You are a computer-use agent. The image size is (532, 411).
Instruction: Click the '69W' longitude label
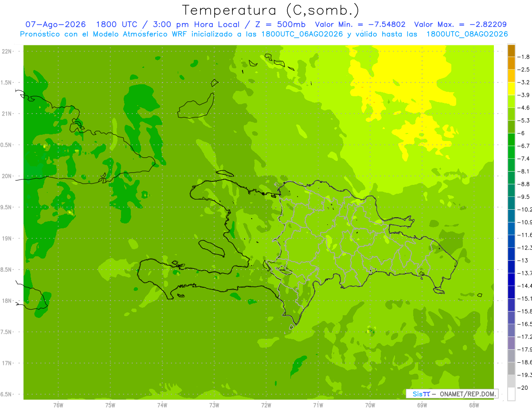(x=422, y=405)
